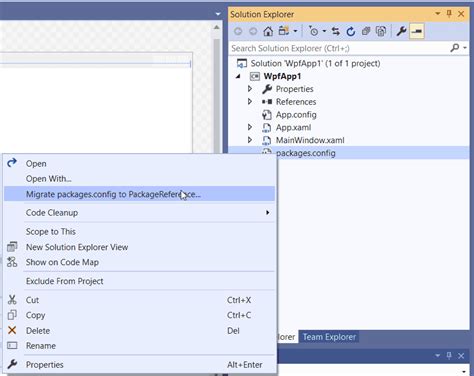Choose New Solution Explorer View
Viewport: 474px width, 376px height.
coord(139,247)
